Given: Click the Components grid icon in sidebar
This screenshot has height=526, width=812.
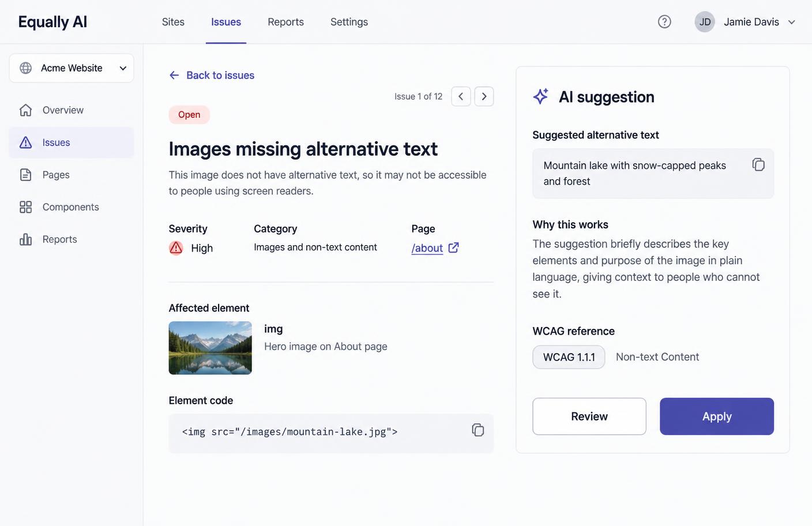Looking at the screenshot, I should point(26,207).
